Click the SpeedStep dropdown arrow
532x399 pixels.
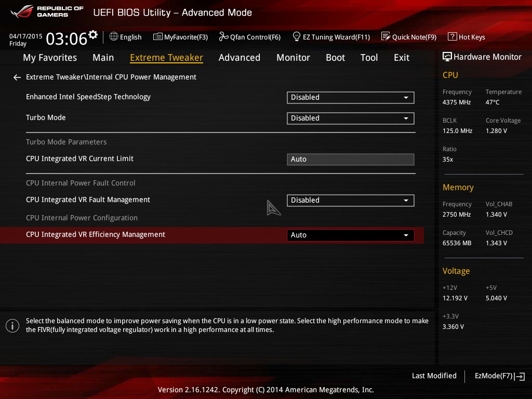coord(406,98)
